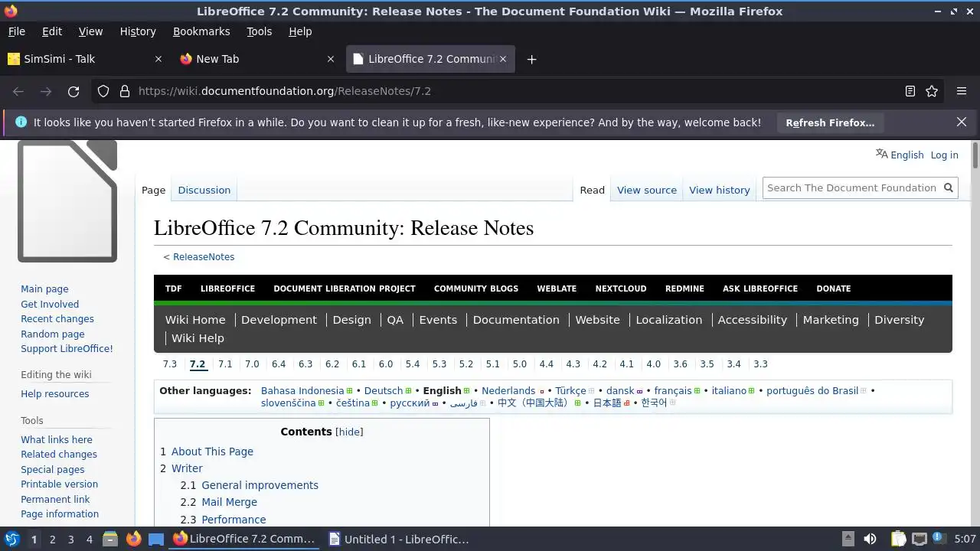
Task: Click the Refresh Firefox… button
Action: click(830, 122)
